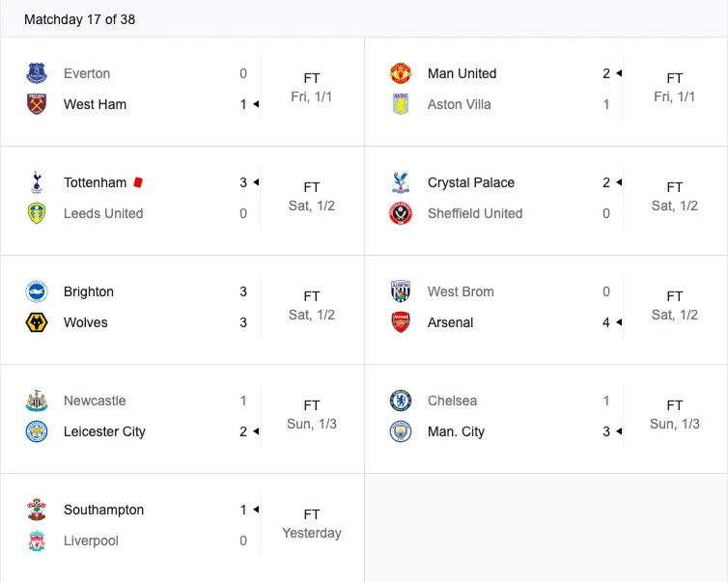This screenshot has width=728, height=582.
Task: Open Newcastle vs Leicester match status FT
Action: tap(312, 405)
